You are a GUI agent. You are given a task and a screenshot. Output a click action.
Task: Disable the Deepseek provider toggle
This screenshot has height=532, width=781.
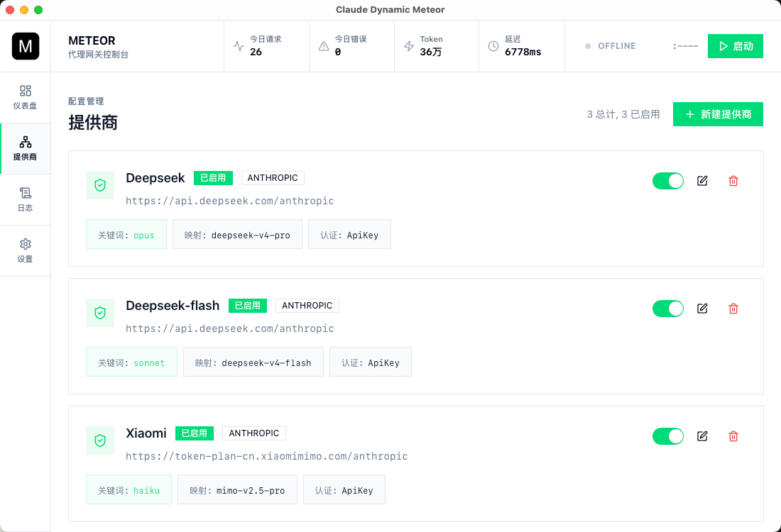(667, 181)
